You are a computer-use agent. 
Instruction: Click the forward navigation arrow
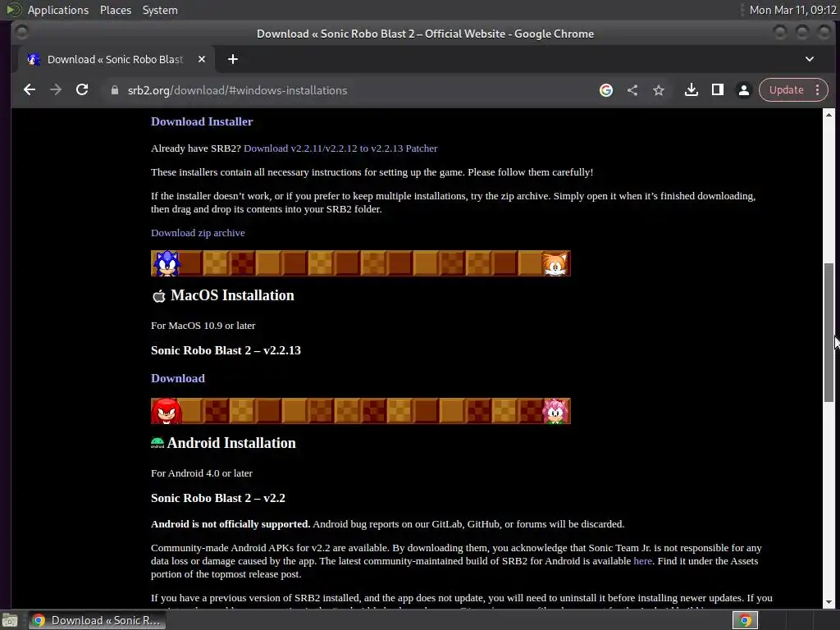(x=56, y=90)
